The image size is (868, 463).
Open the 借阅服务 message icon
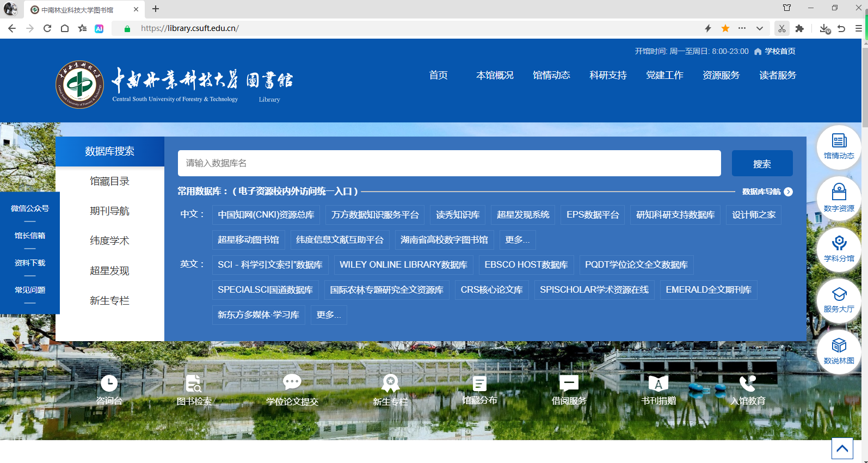click(x=569, y=383)
